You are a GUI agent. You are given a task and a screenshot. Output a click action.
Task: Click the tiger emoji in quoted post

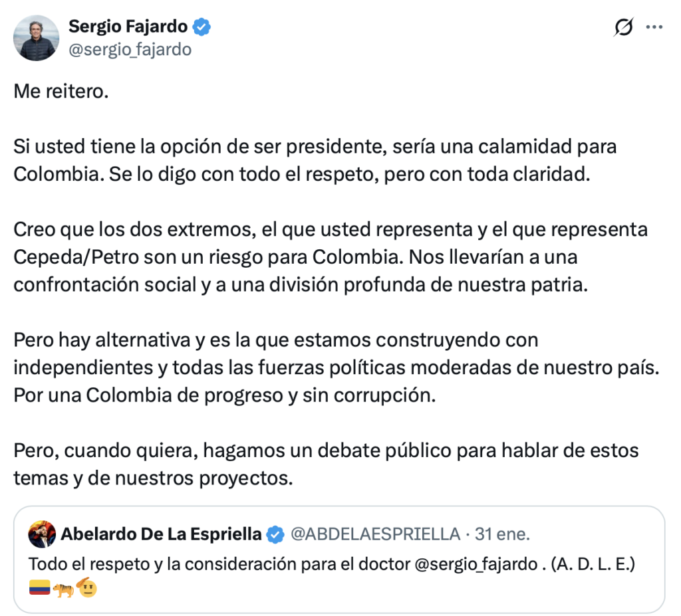(64, 589)
